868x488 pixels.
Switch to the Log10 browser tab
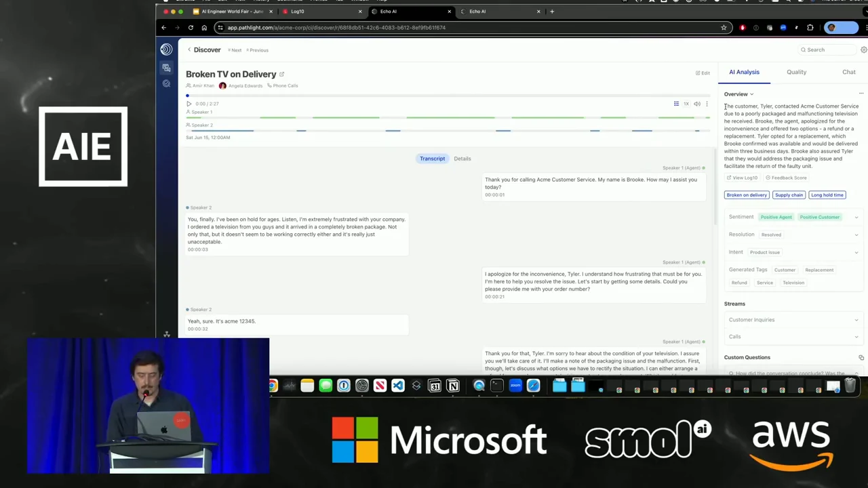coord(320,12)
